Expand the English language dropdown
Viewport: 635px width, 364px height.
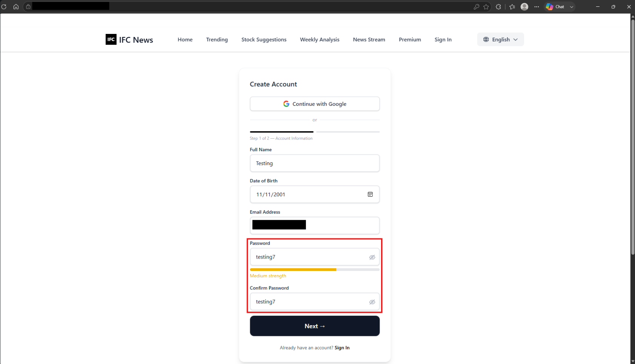coord(500,40)
